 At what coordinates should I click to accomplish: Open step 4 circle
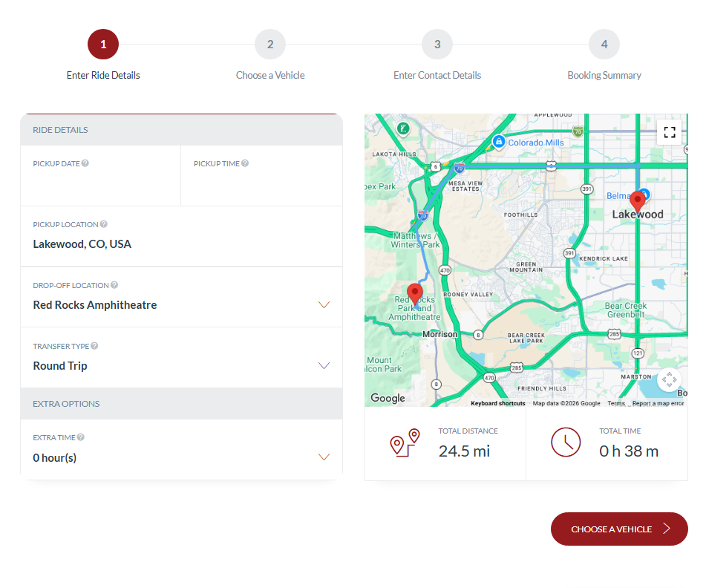click(x=604, y=44)
